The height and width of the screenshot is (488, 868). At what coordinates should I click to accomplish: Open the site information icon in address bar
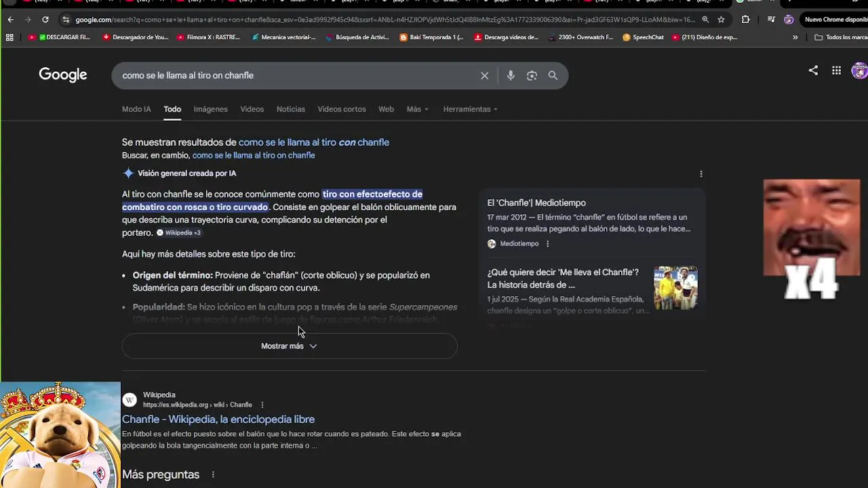(66, 20)
